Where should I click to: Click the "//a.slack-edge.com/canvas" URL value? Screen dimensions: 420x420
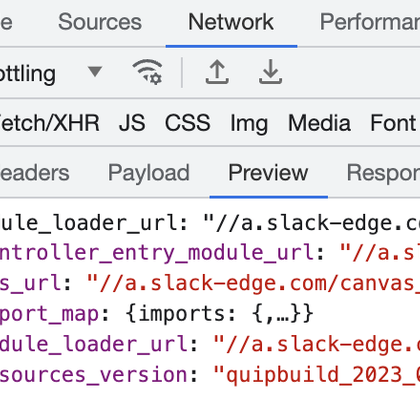point(253,283)
